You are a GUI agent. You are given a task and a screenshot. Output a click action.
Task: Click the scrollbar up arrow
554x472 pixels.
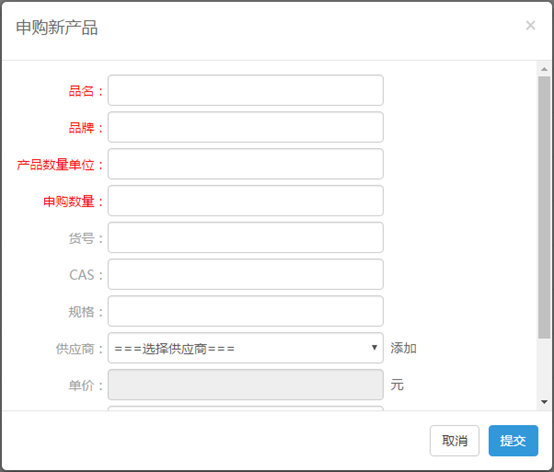click(544, 69)
